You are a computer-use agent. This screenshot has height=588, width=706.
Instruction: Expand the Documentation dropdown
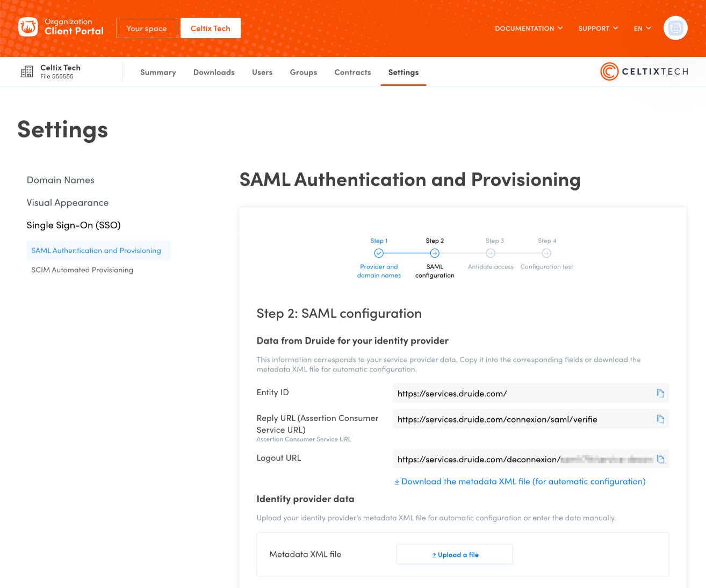point(529,28)
